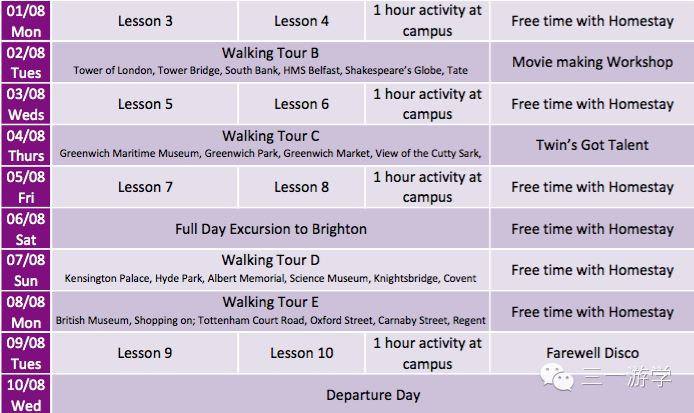Select Full Day Excursion to Brighton
The height and width of the screenshot is (413, 694).
[x=271, y=229]
